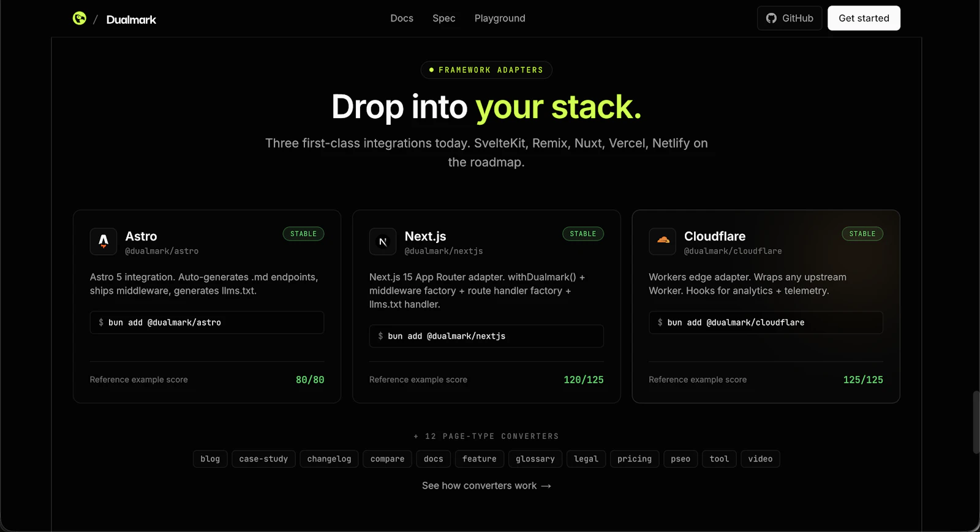Screen dimensions: 980x532
Task: Open the GitHub button
Action: (x=790, y=18)
